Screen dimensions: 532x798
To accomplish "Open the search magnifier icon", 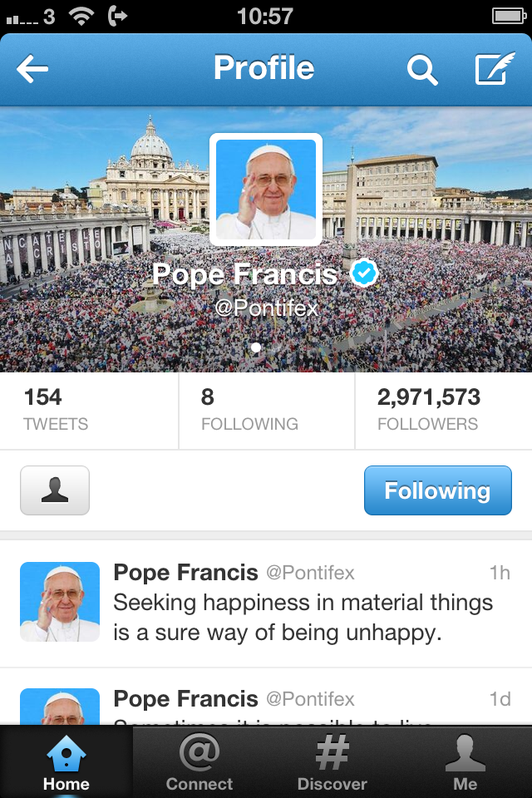I will click(x=421, y=70).
